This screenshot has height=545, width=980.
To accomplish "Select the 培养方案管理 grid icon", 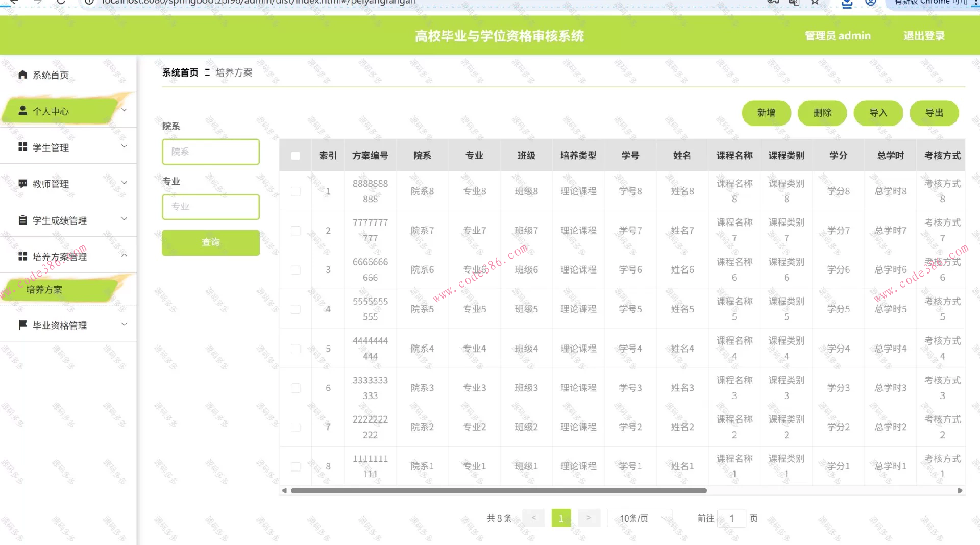I will tap(22, 257).
